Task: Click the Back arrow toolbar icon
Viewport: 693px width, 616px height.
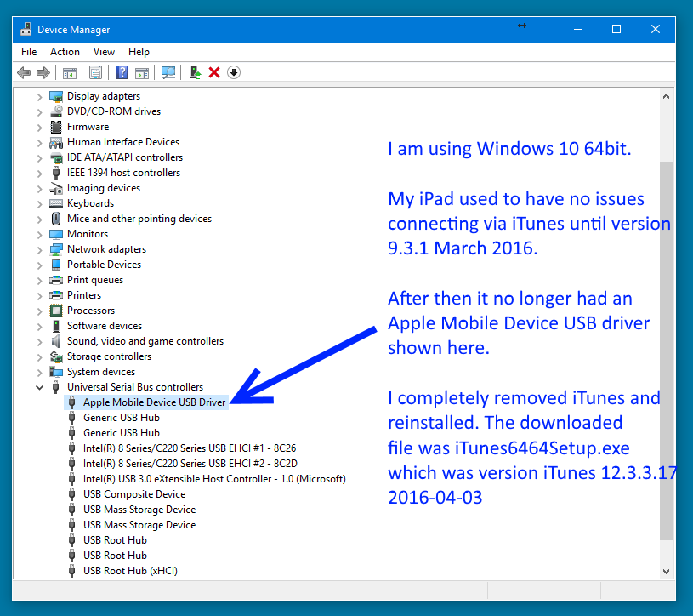Action: (x=24, y=72)
